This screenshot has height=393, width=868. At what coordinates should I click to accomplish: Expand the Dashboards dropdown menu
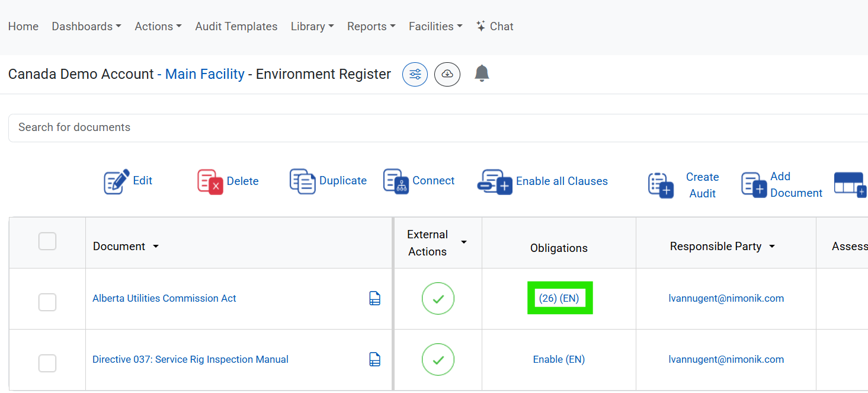coord(87,26)
